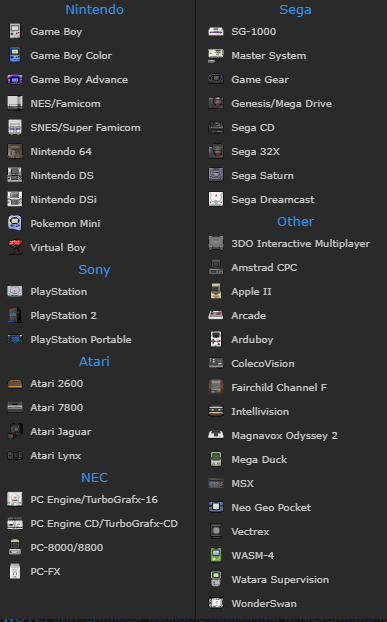Click the Sega Dreamcast console icon
Viewport: 387px width, 622px height.
[216, 199]
